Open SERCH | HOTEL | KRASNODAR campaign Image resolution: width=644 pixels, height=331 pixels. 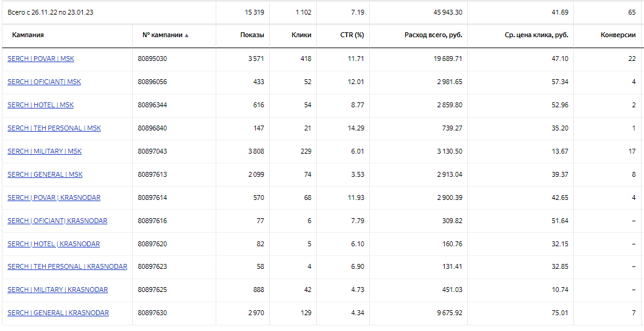click(54, 244)
